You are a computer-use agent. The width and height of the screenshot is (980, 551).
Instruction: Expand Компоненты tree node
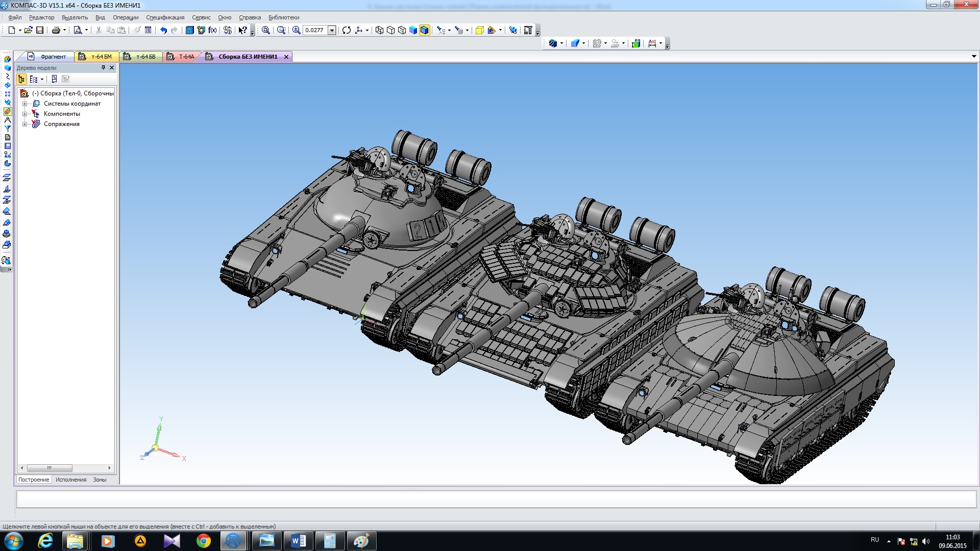point(24,114)
